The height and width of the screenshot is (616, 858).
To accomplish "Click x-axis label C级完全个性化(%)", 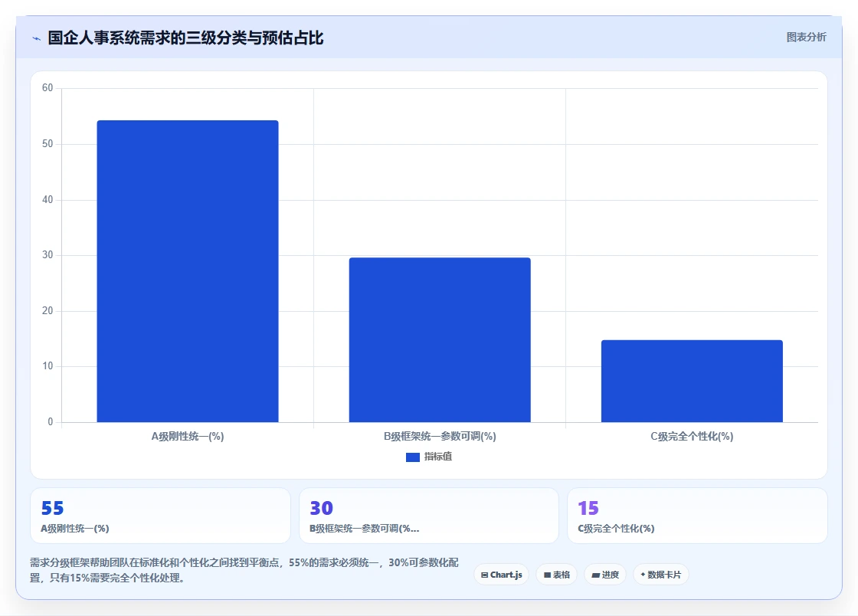I will tap(693, 437).
